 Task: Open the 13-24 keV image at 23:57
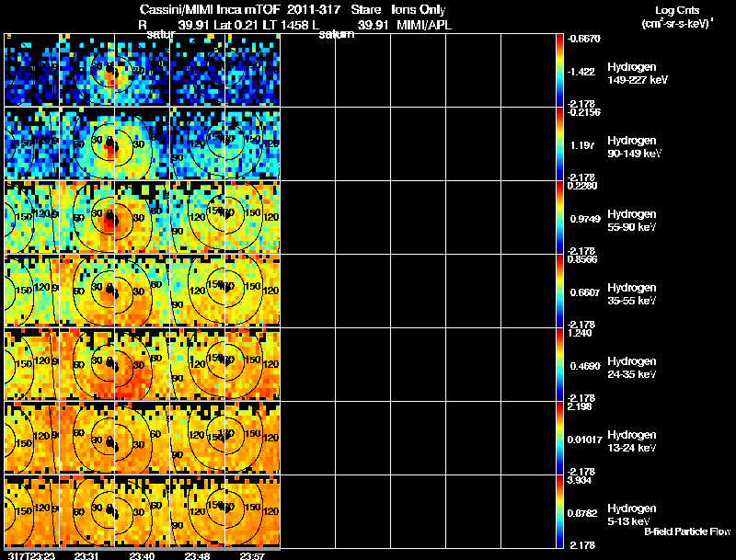point(252,438)
